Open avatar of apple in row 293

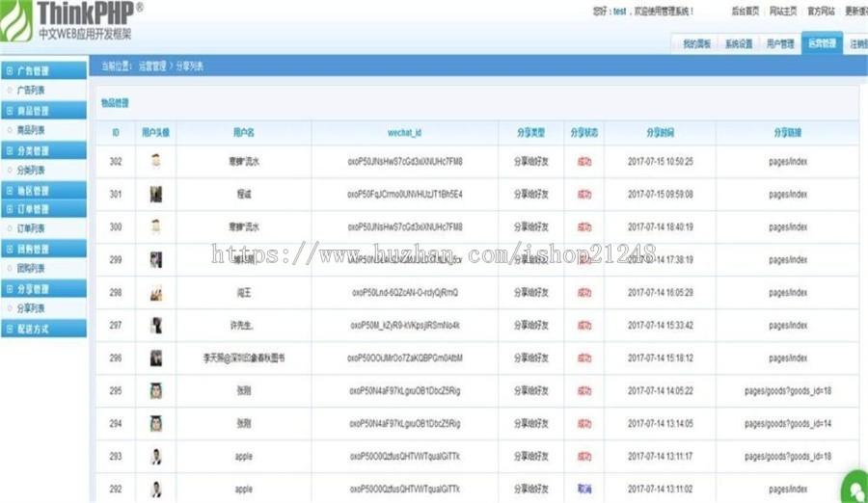click(x=156, y=457)
